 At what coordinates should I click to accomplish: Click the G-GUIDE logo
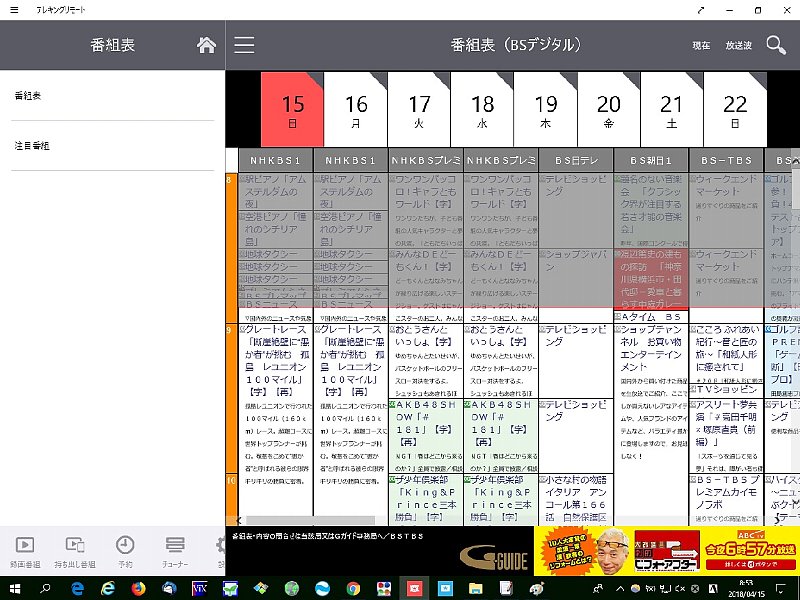point(494,558)
